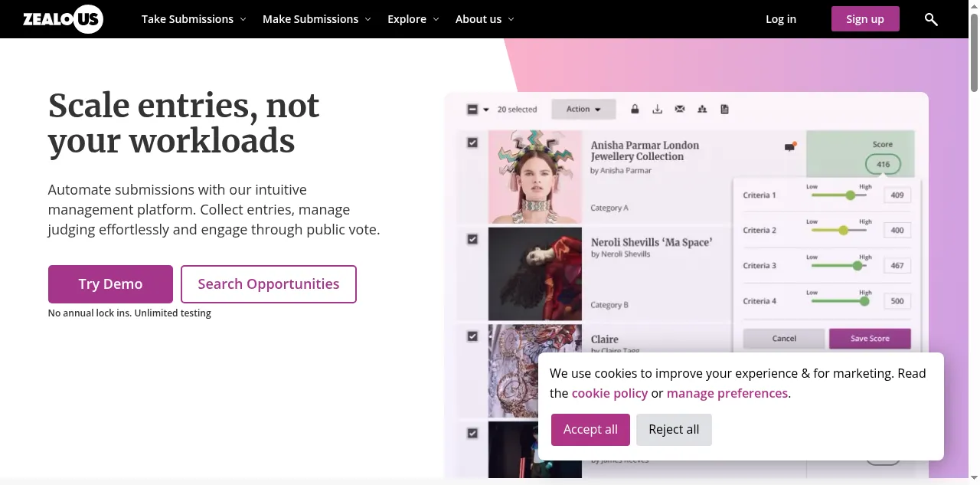The height and width of the screenshot is (485, 980).
Task: Uncheck the Claire entry checkbox
Action: 472,336
